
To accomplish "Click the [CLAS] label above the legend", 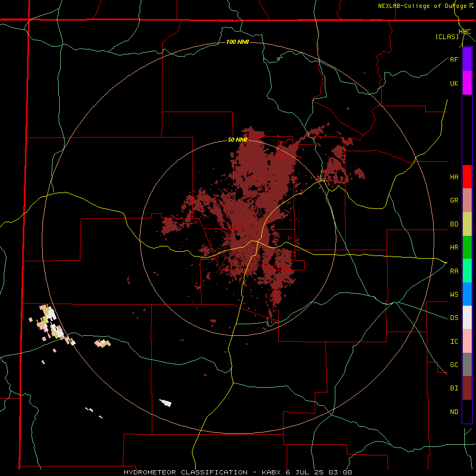I will (x=447, y=37).
